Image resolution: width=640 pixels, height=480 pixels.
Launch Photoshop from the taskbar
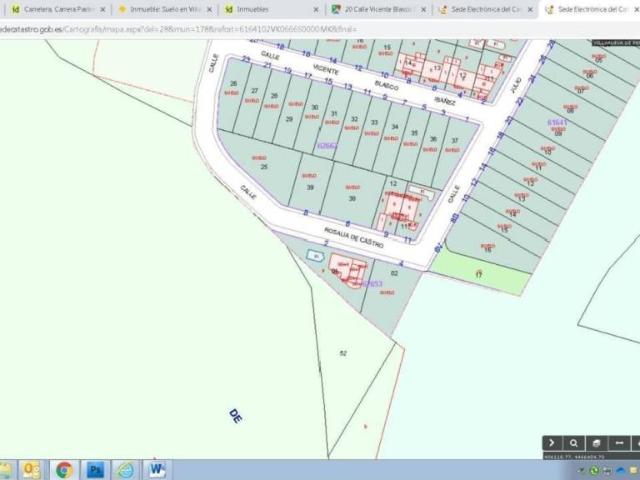pyautogui.click(x=96, y=469)
